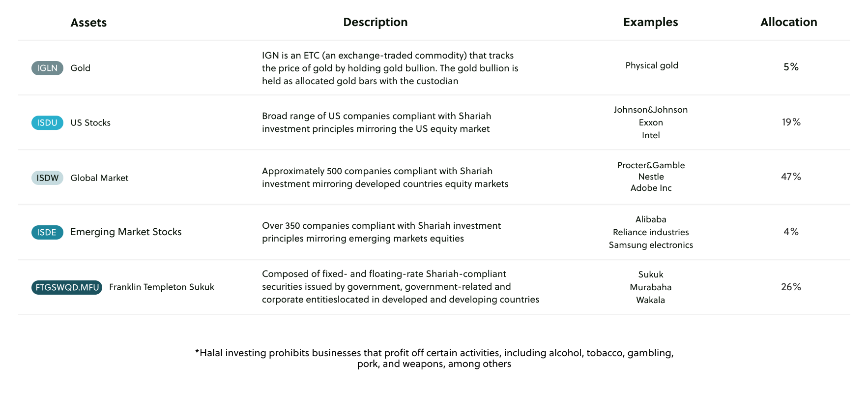Click the Assets column header
This screenshot has height=396, width=868.
88,23
